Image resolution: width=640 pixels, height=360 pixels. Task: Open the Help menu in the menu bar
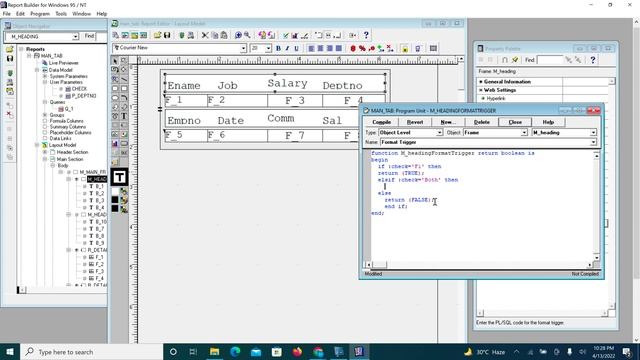tap(102, 13)
